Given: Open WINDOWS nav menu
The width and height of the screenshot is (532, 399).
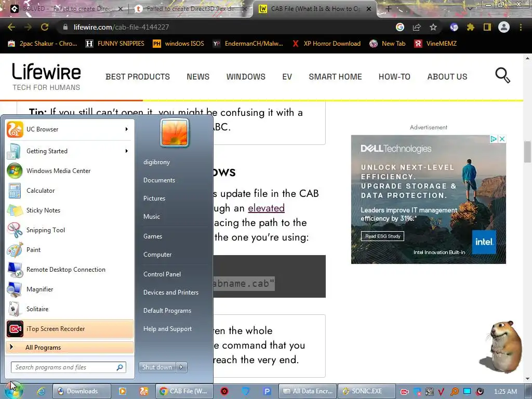Looking at the screenshot, I should pyautogui.click(x=246, y=77).
